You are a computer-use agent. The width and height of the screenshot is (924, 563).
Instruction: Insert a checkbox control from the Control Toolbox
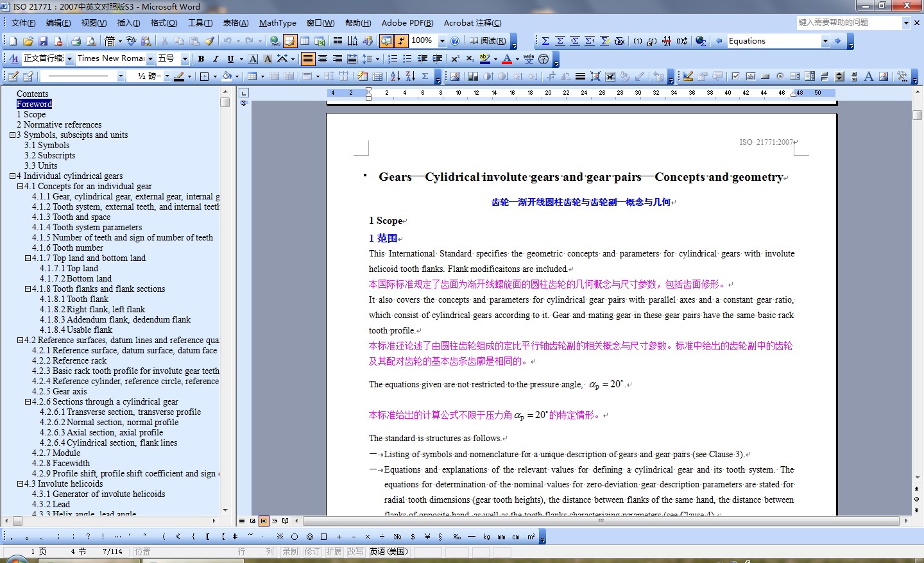click(735, 76)
